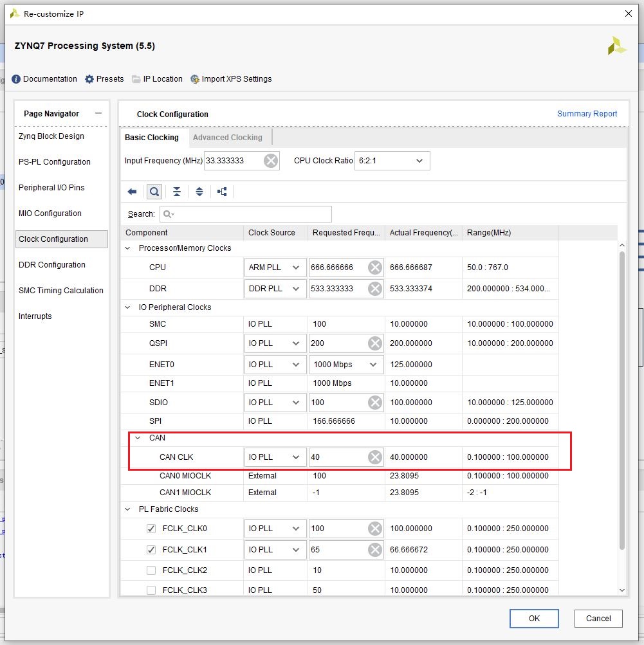The height and width of the screenshot is (645, 644).
Task: Collapse the Processor/Memory Clocks group
Action: tap(127, 248)
